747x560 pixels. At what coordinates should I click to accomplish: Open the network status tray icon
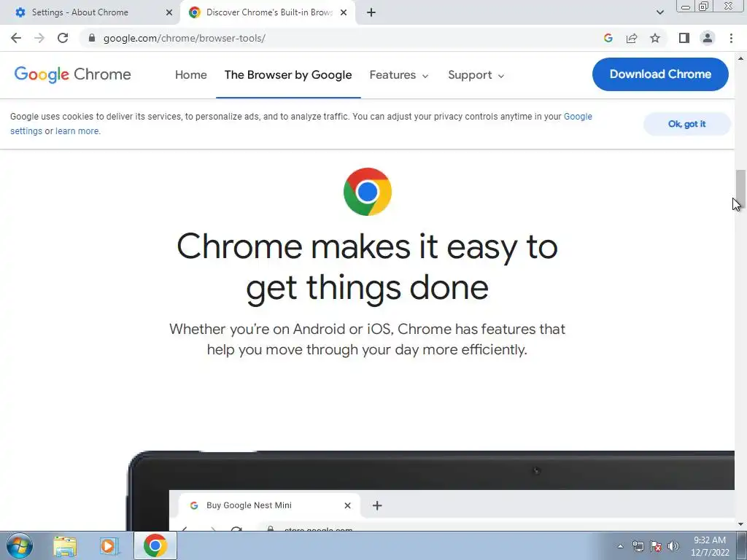(638, 546)
